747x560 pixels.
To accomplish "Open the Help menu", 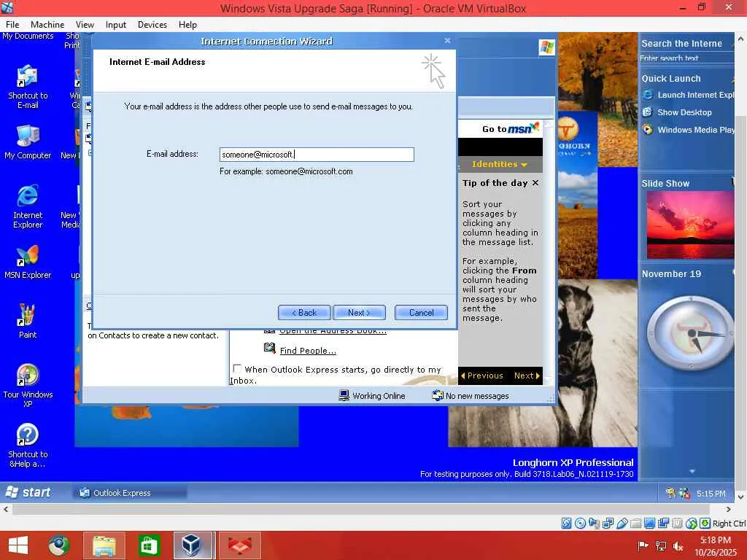I will point(187,25).
